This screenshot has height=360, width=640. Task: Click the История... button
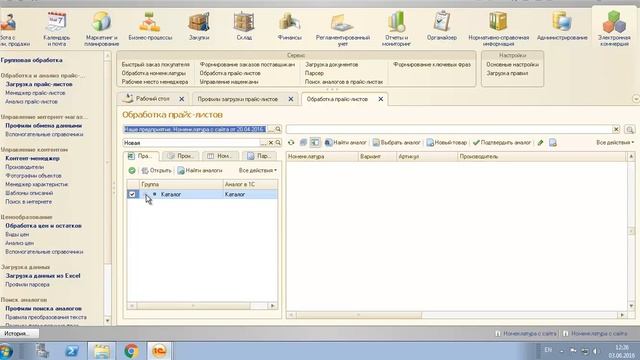(19, 333)
